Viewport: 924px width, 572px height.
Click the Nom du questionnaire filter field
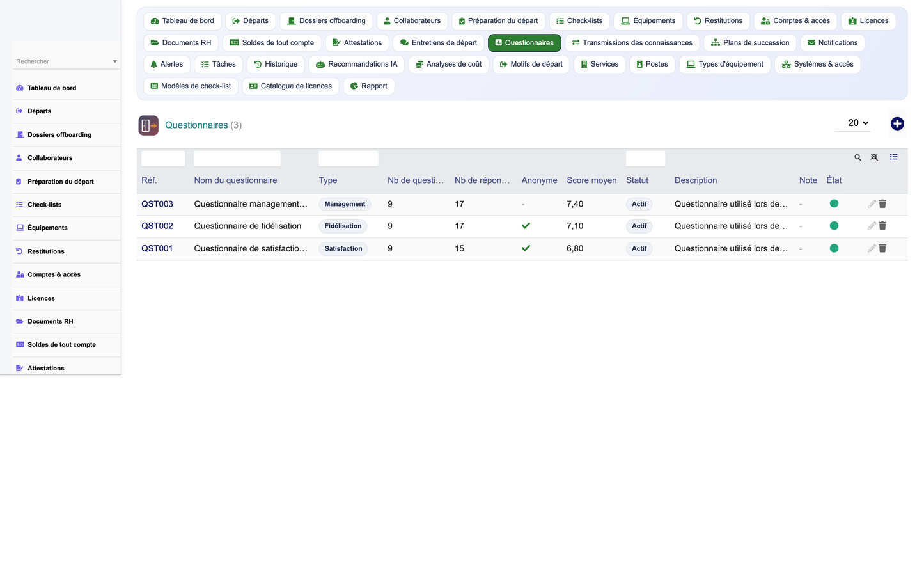click(237, 159)
